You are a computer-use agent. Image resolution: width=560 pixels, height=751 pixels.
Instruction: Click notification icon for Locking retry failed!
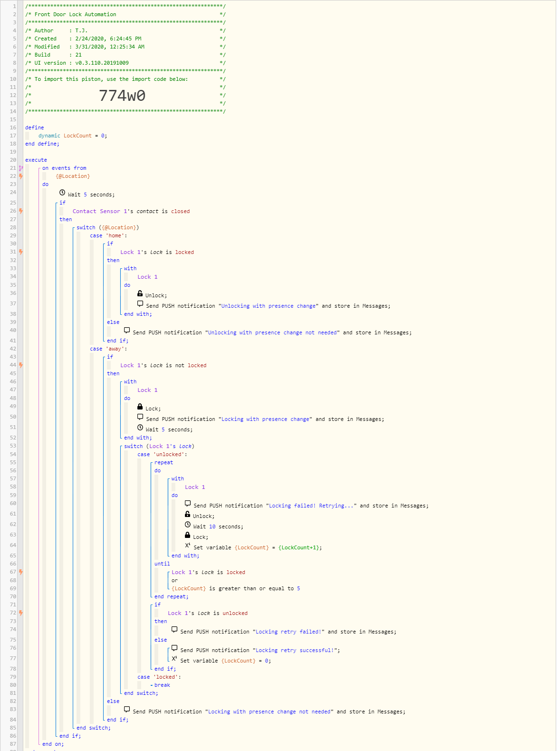point(174,630)
